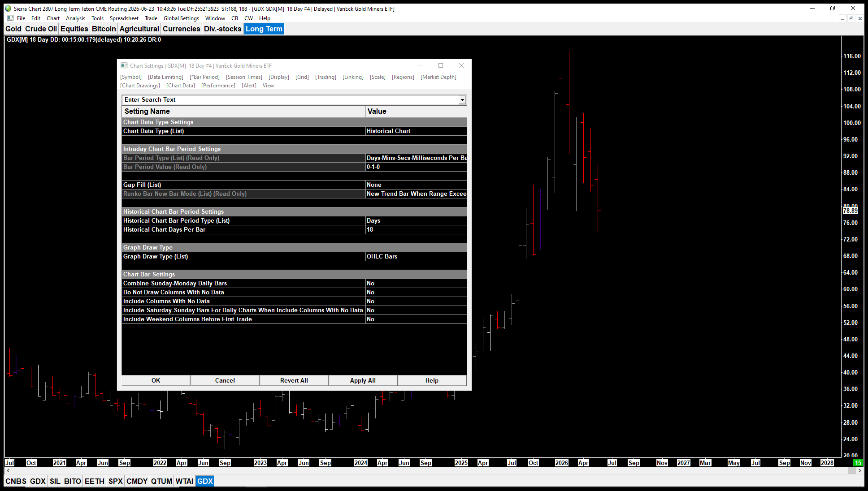Maximize the Chart Settings dialog

tap(441, 65)
